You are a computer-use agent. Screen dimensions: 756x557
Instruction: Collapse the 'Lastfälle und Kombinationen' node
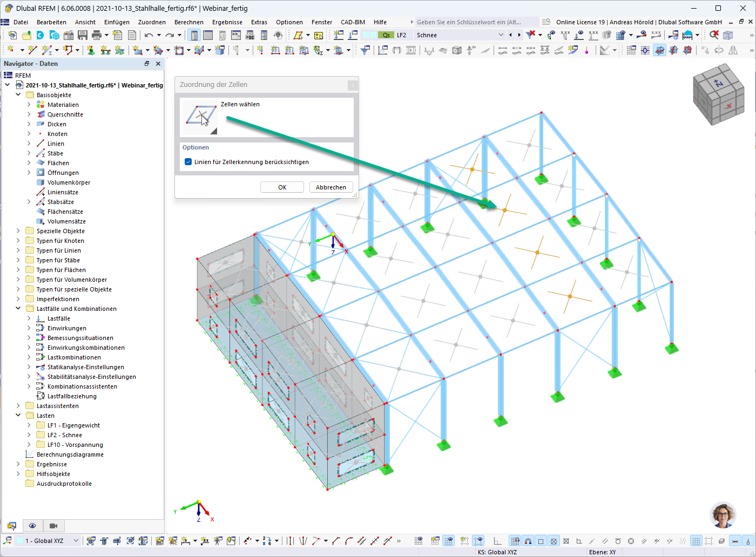click(18, 309)
